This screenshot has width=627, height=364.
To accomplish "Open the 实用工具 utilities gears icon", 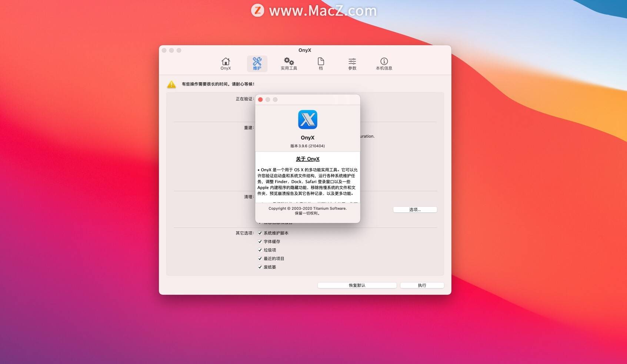I will (x=289, y=64).
